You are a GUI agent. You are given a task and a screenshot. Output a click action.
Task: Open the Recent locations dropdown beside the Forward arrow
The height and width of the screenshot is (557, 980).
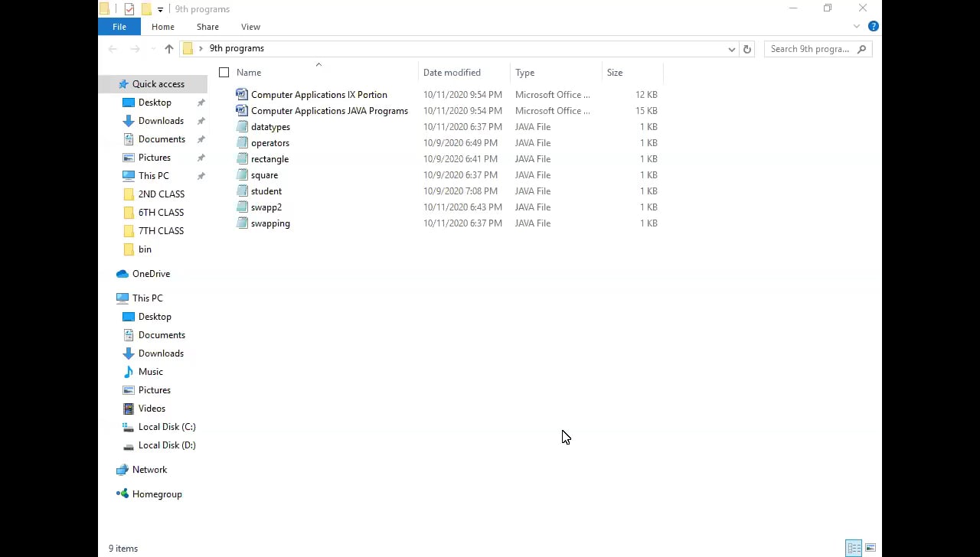click(153, 49)
